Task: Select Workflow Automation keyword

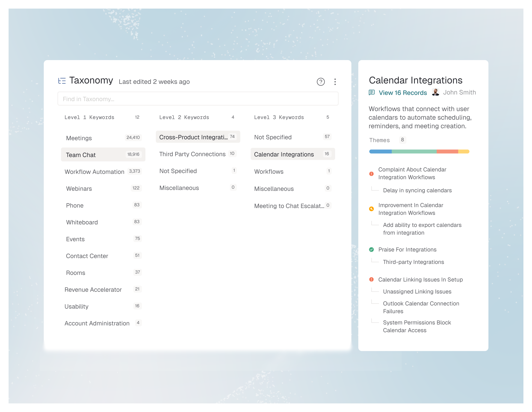Action: (x=94, y=171)
